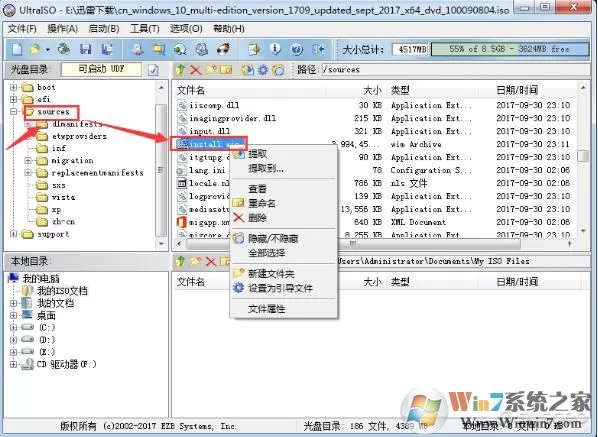The image size is (598, 437).
Task: Click the New file toolbar icon
Action: pos(17,50)
